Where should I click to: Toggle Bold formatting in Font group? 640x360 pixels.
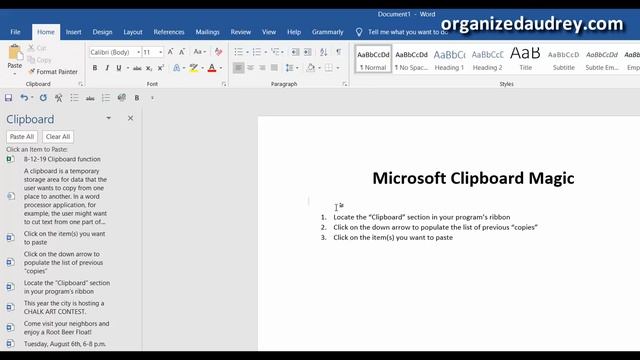[x=95, y=68]
